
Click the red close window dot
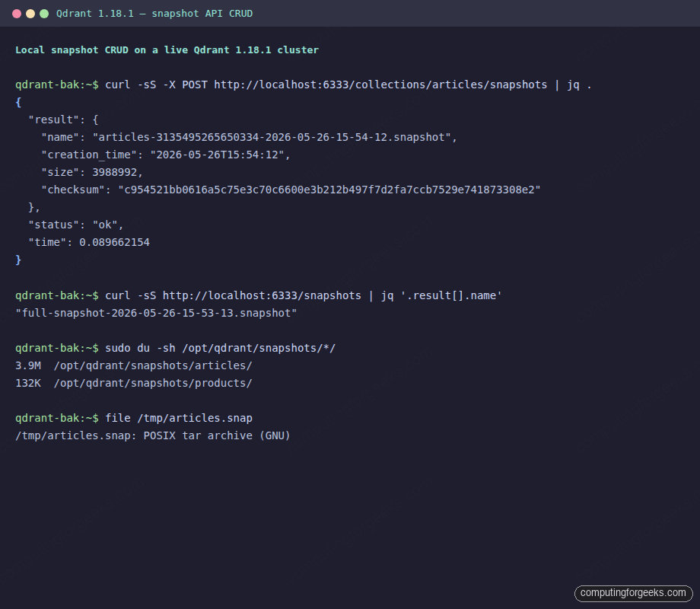17,14
